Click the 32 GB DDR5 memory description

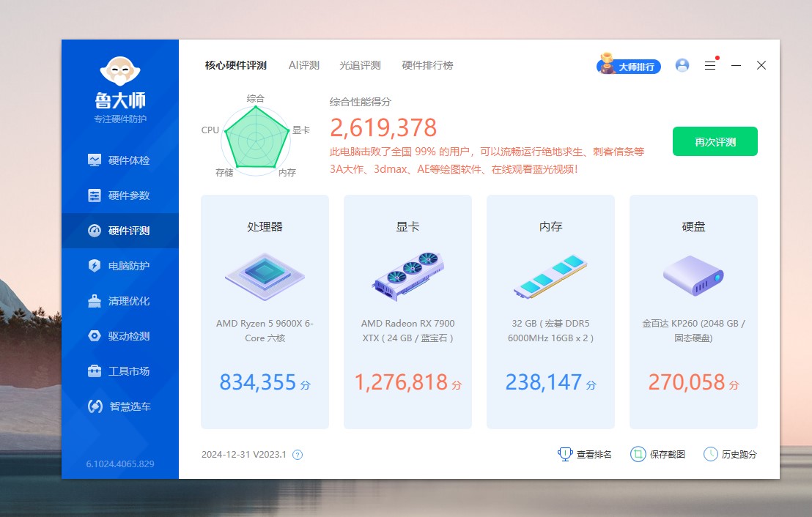[550, 331]
